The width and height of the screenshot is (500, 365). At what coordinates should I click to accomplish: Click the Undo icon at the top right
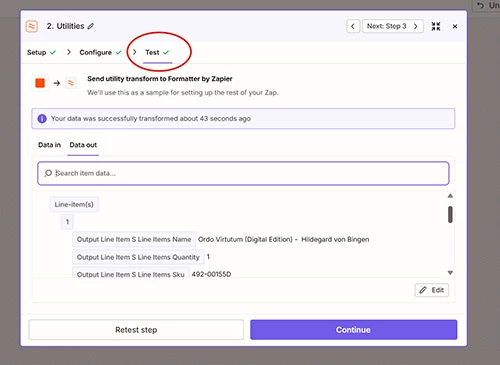[480, 5]
